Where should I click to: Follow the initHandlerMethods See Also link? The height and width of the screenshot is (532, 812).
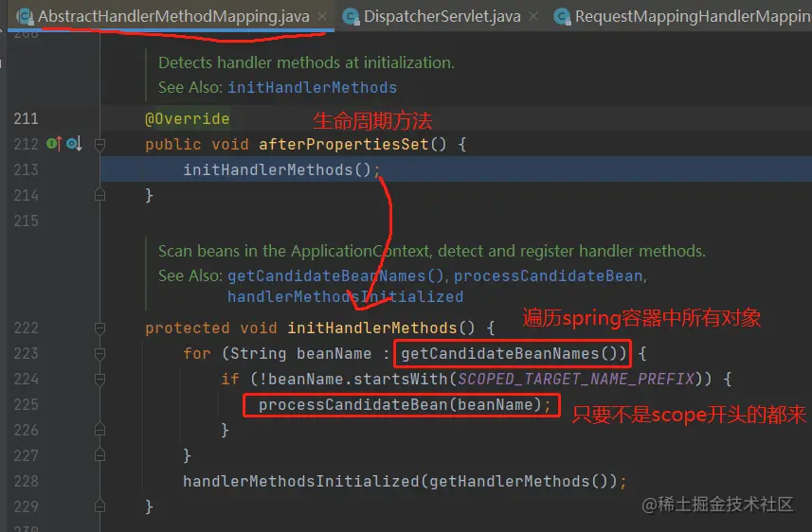coord(313,87)
